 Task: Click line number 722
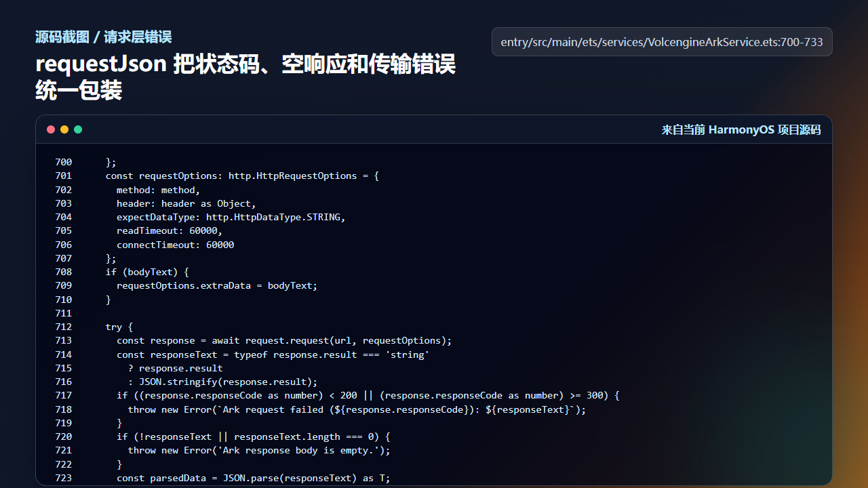point(64,464)
